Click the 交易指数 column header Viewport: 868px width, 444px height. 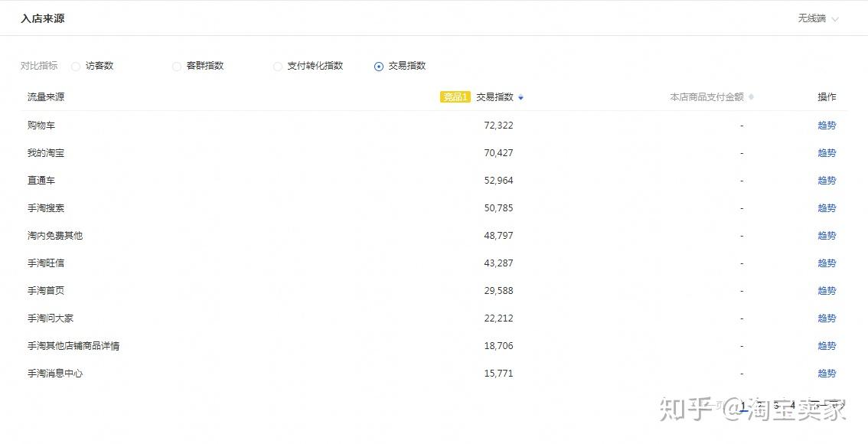click(495, 97)
